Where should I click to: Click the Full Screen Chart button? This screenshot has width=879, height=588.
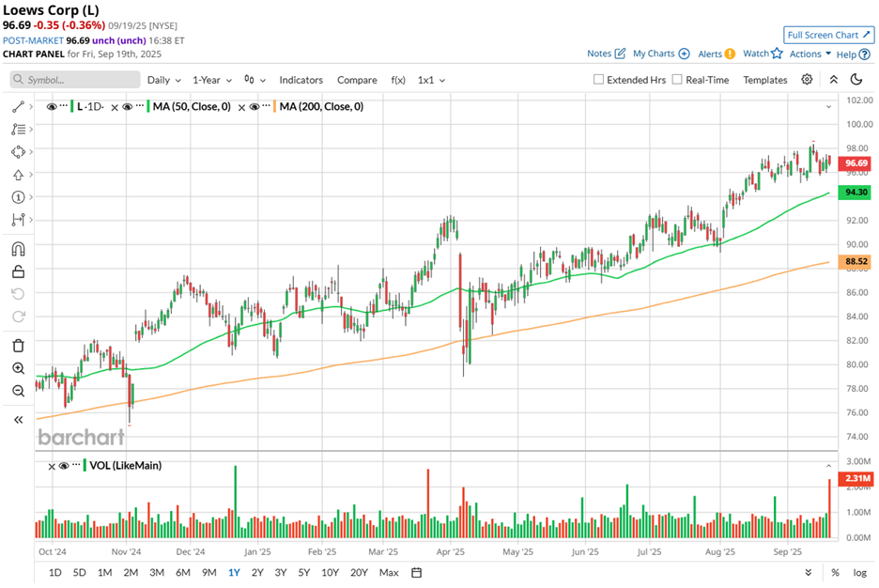point(829,35)
